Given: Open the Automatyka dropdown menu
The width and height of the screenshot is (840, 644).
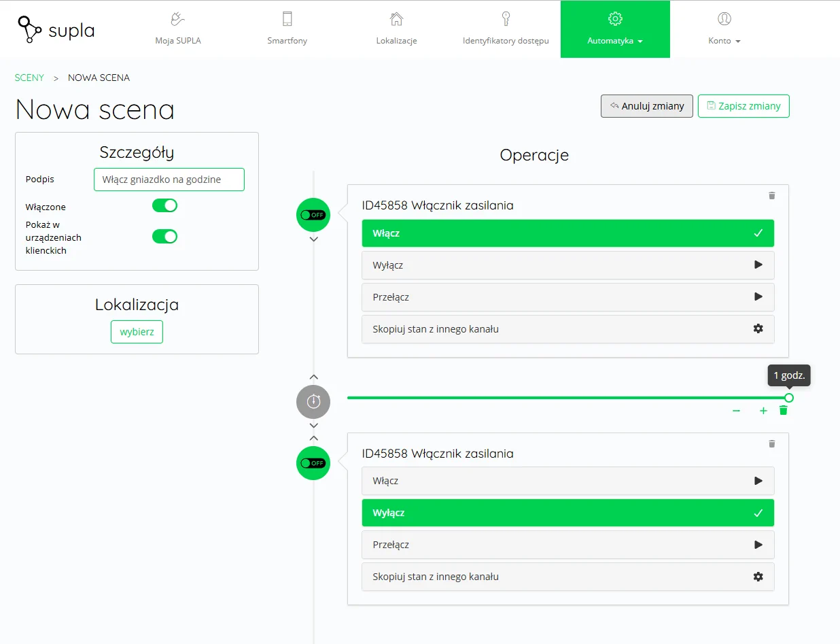Looking at the screenshot, I should 615,29.
